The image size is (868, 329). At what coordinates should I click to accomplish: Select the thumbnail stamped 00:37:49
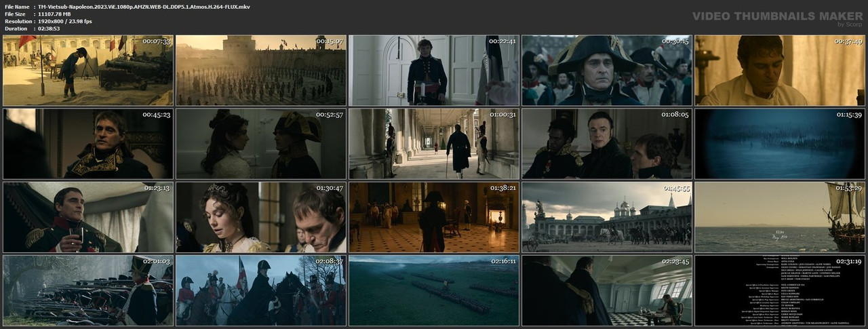coord(780,70)
